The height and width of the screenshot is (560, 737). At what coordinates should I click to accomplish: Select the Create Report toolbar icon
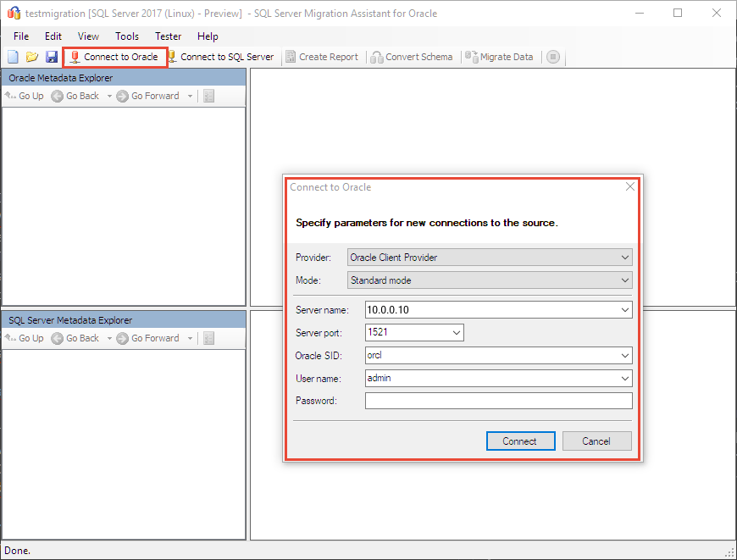[x=321, y=57]
